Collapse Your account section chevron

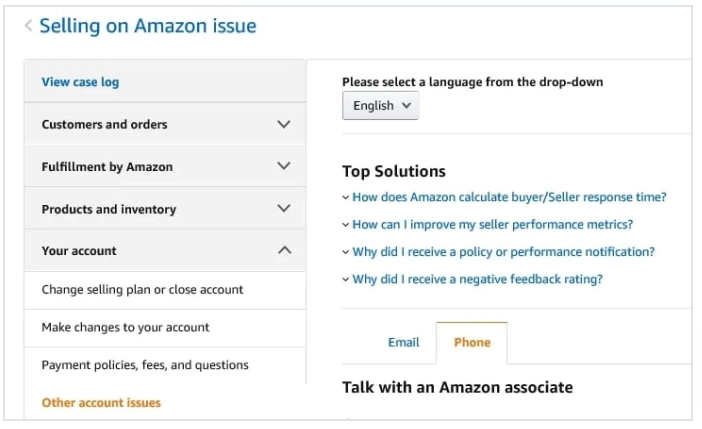(x=284, y=250)
